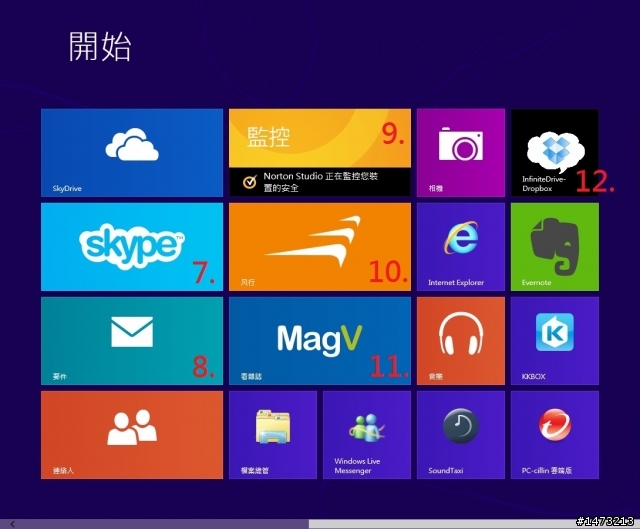This screenshot has height=529, width=640.
Task: Open the Mail envelope tile
Action: coord(132,341)
